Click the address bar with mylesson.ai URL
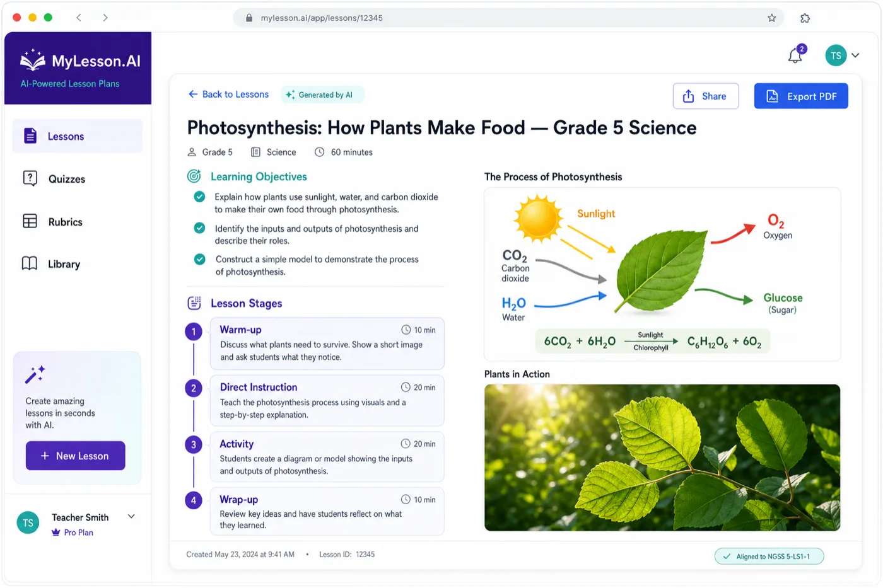 coord(508,18)
